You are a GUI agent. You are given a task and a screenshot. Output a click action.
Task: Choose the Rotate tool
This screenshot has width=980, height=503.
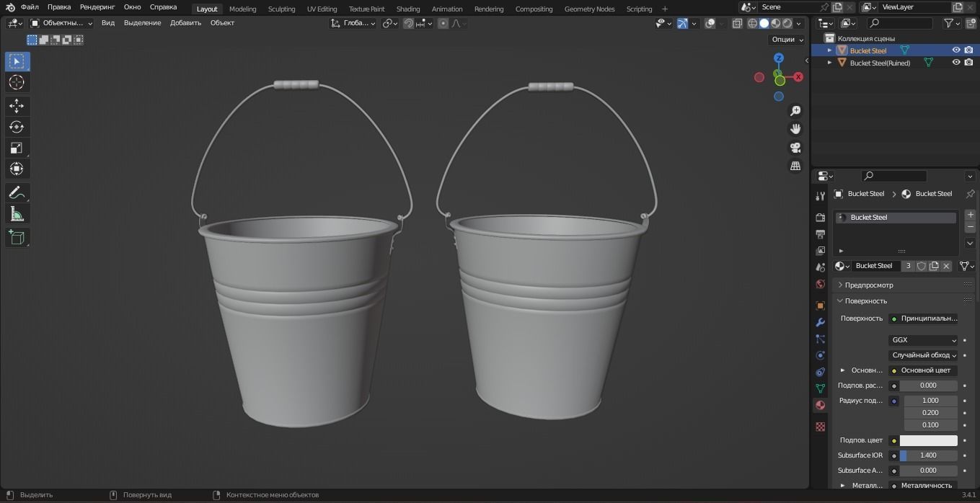[17, 127]
